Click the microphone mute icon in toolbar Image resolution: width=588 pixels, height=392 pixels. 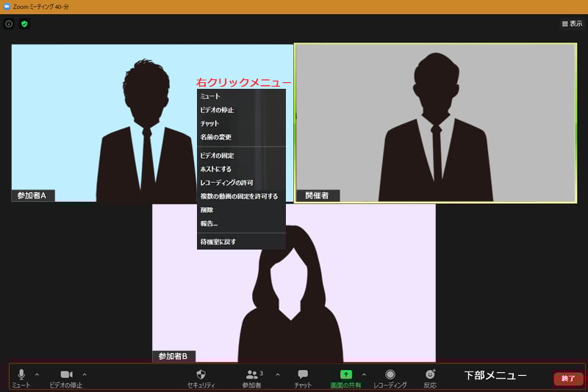coord(21,374)
